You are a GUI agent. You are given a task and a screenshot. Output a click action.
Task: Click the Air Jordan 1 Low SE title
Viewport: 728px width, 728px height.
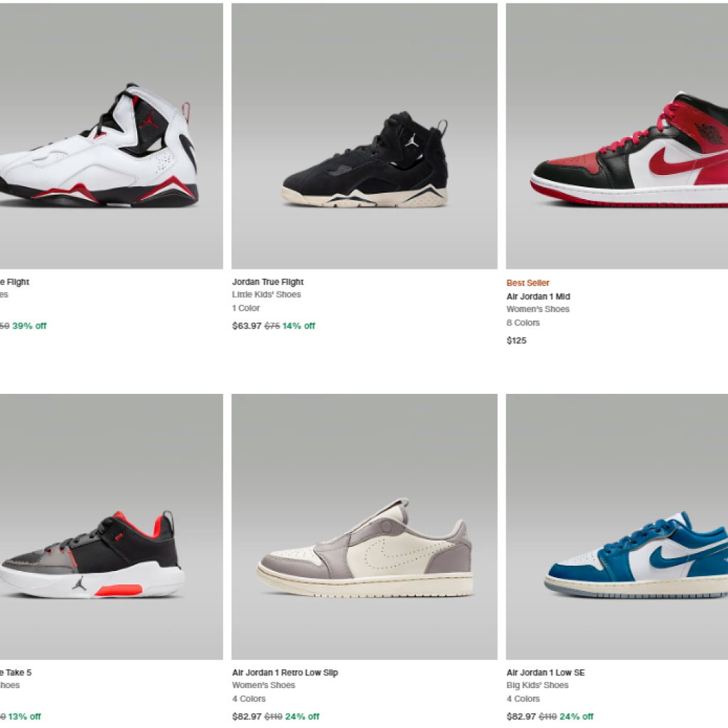545,673
